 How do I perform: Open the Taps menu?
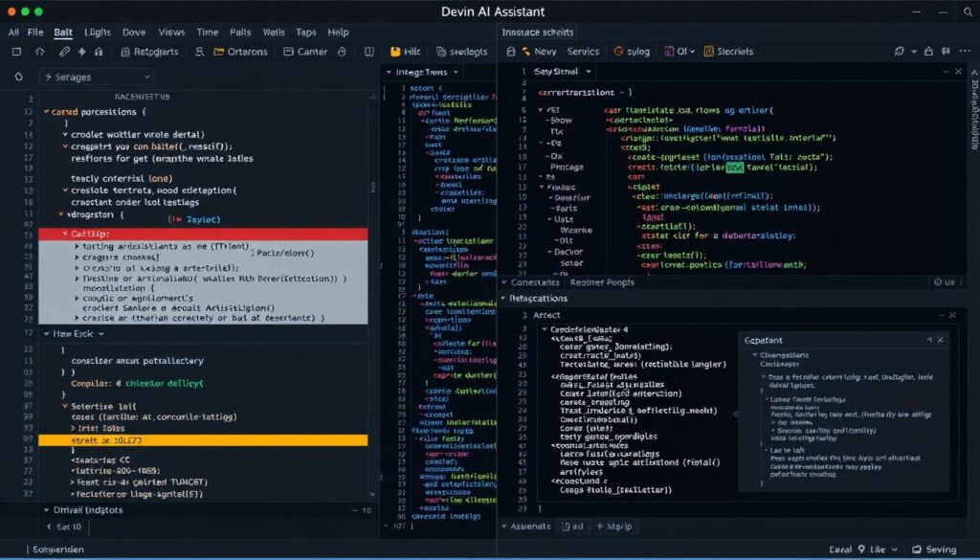(x=305, y=32)
